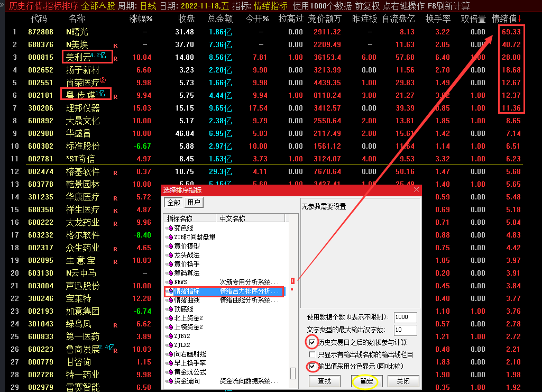Sort by the 换手率 column header
Viewport: 542px width, 392px height.
pyautogui.click(x=438, y=19)
